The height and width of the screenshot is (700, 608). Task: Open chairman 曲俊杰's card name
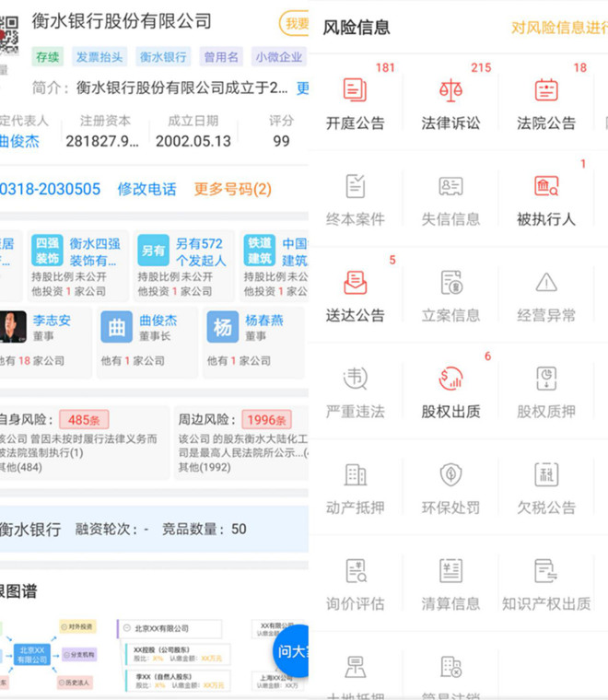click(x=158, y=320)
